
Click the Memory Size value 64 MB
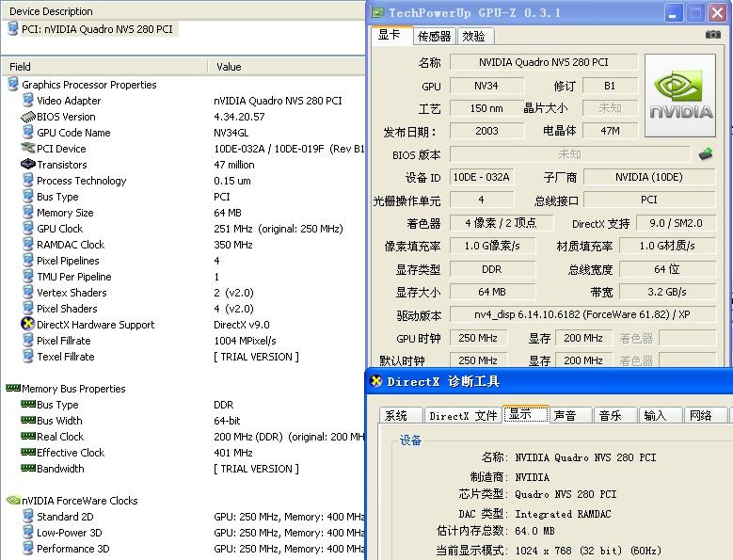click(x=228, y=213)
